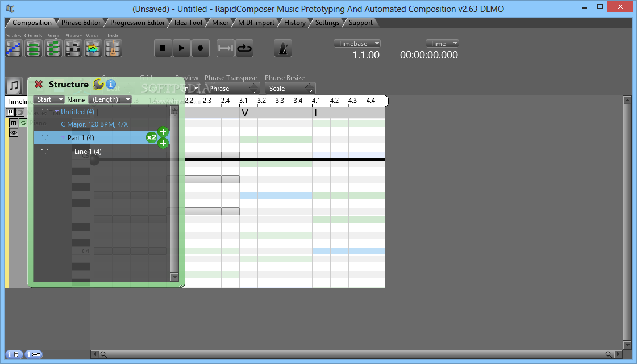The width and height of the screenshot is (637, 364).
Task: Open the (Length) column dropdown
Action: click(x=110, y=99)
